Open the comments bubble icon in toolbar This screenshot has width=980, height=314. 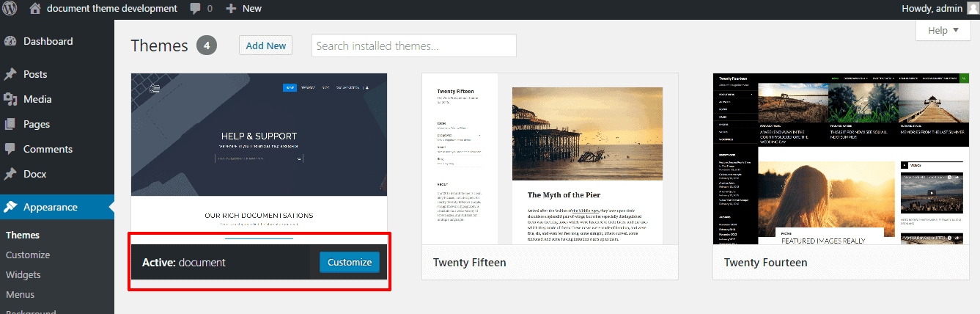(x=196, y=9)
